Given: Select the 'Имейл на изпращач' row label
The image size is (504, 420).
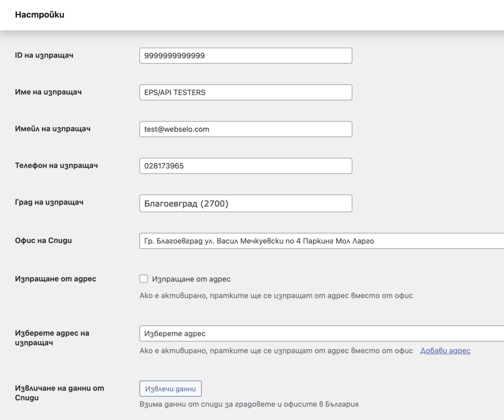Looking at the screenshot, I should tap(53, 129).
